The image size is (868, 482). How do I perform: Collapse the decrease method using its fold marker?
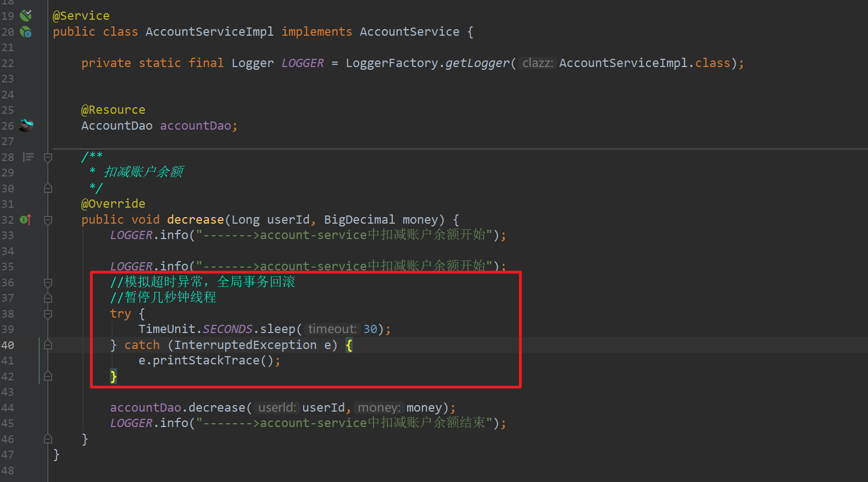coord(48,220)
